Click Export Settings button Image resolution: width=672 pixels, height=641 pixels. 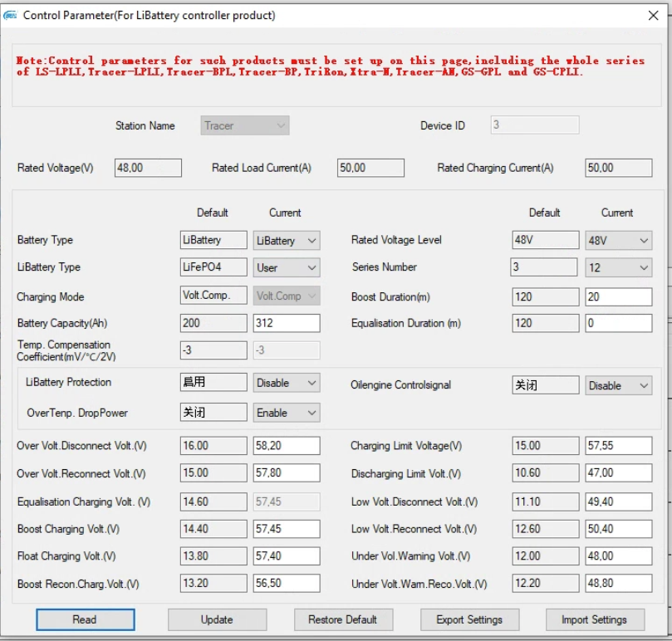(469, 619)
